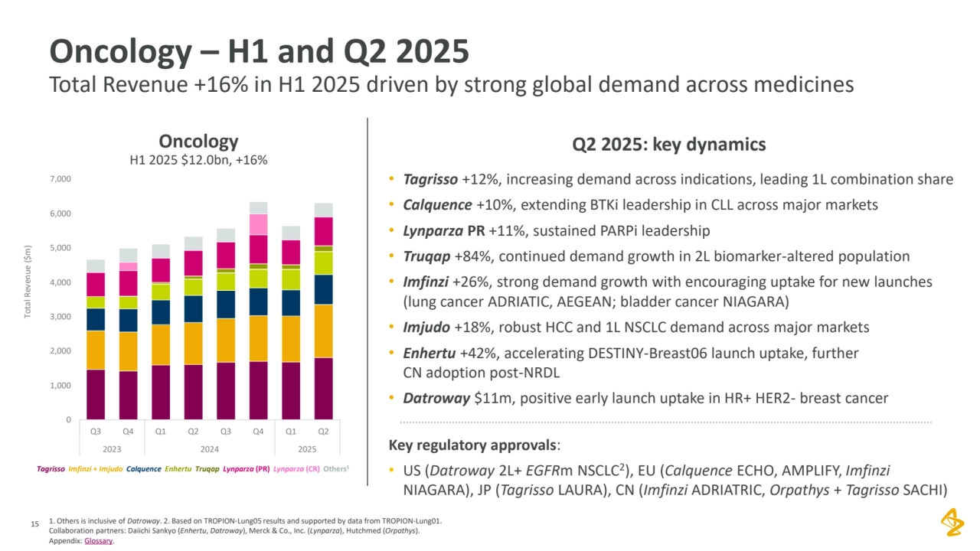The height and width of the screenshot is (551, 980).
Task: Click the 'NIAGARA), JP (Tagrisso LAURA)' line
Action: (x=675, y=490)
